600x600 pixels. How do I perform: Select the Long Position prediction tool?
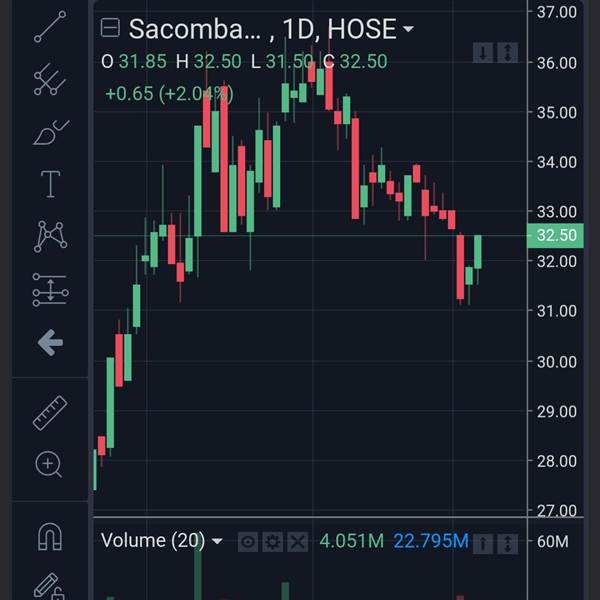tap(50, 290)
